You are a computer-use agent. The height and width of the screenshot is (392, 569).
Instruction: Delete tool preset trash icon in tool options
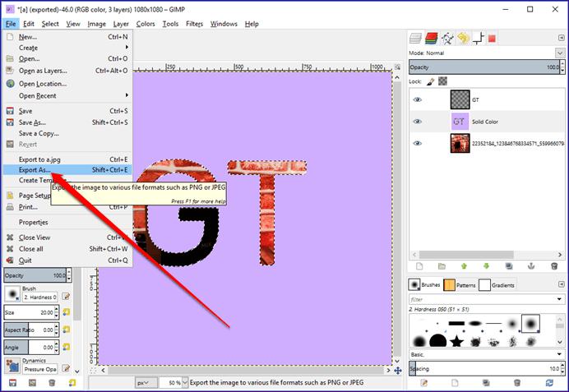click(52, 383)
